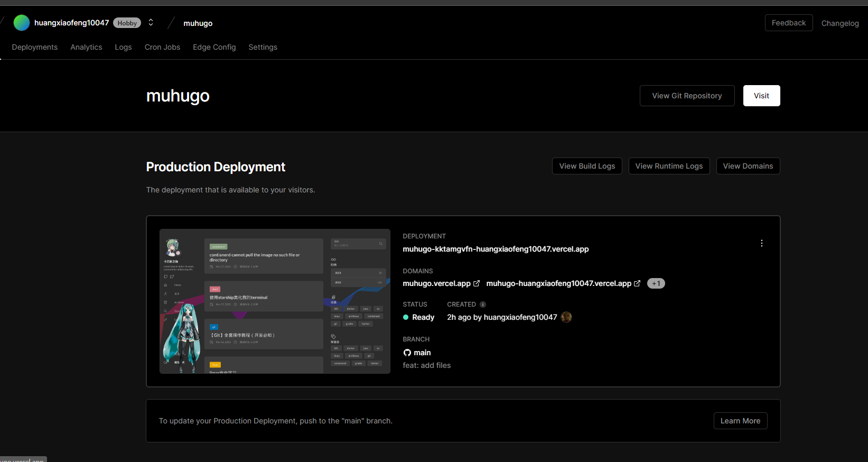Screen dimensions: 868x462
Task: Open the Analytics tab
Action: point(86,47)
